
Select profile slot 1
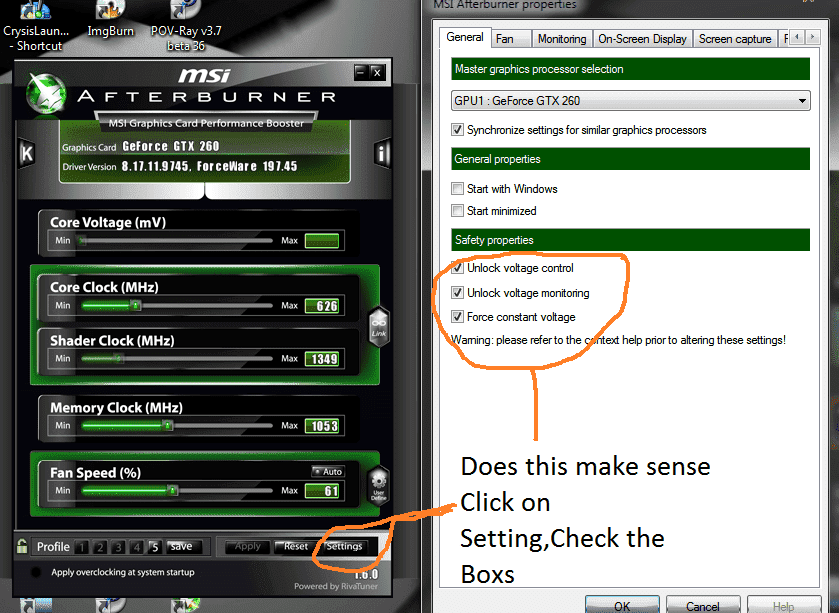coord(83,547)
